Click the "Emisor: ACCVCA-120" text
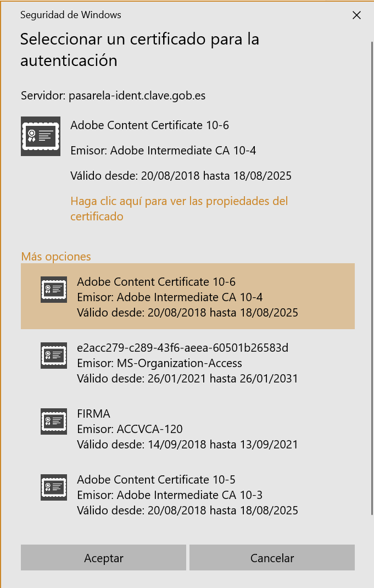 (130, 429)
